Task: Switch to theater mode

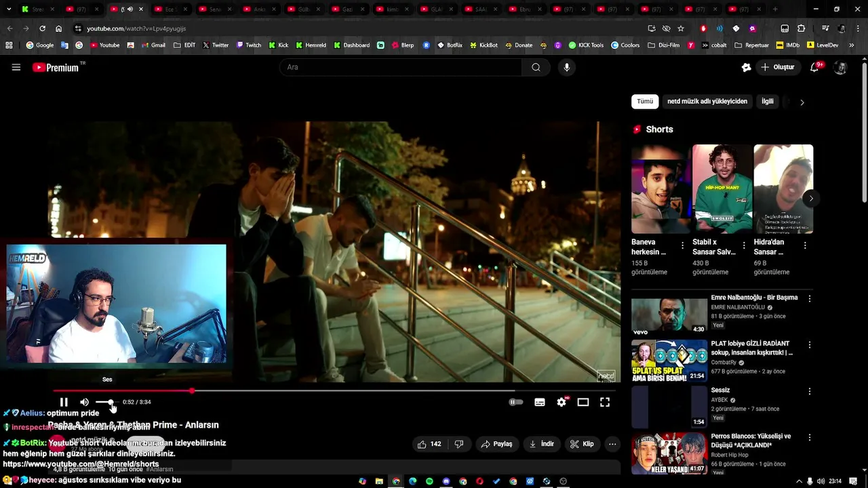Action: pyautogui.click(x=583, y=402)
